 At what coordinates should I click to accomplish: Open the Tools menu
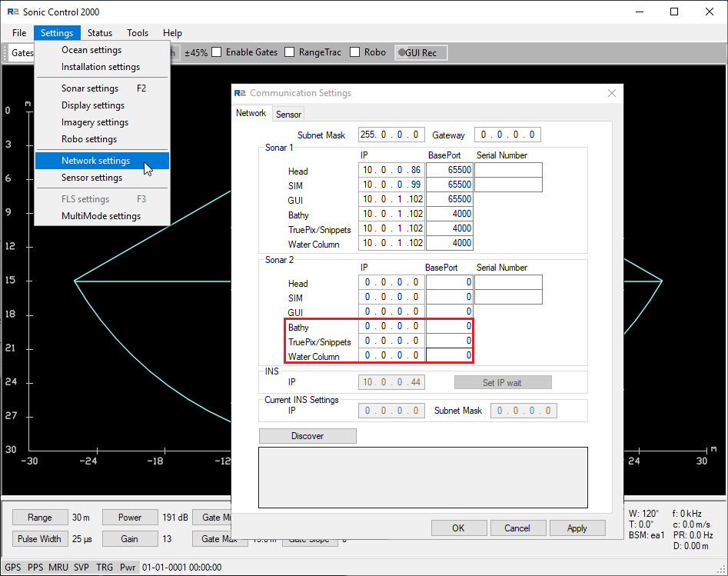coord(138,33)
